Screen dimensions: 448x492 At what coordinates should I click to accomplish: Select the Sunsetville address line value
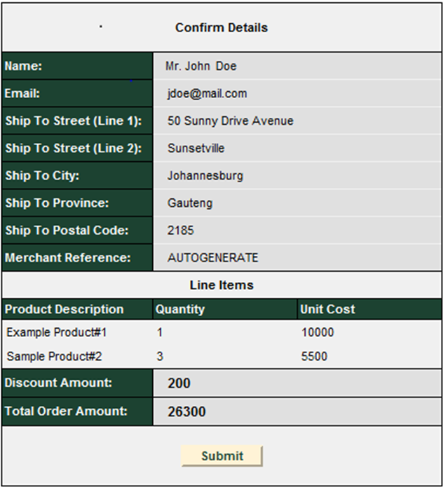click(x=196, y=149)
